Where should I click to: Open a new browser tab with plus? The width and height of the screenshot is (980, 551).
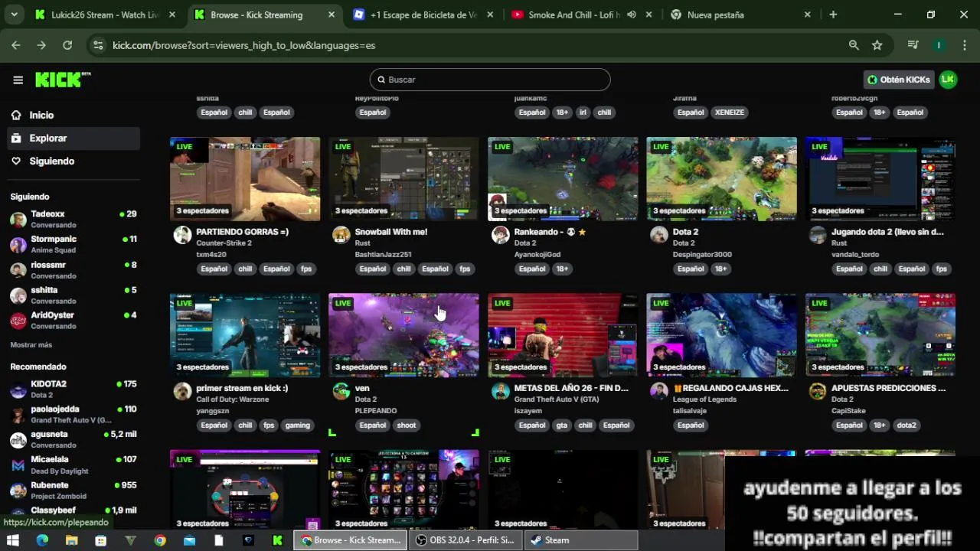(x=833, y=15)
